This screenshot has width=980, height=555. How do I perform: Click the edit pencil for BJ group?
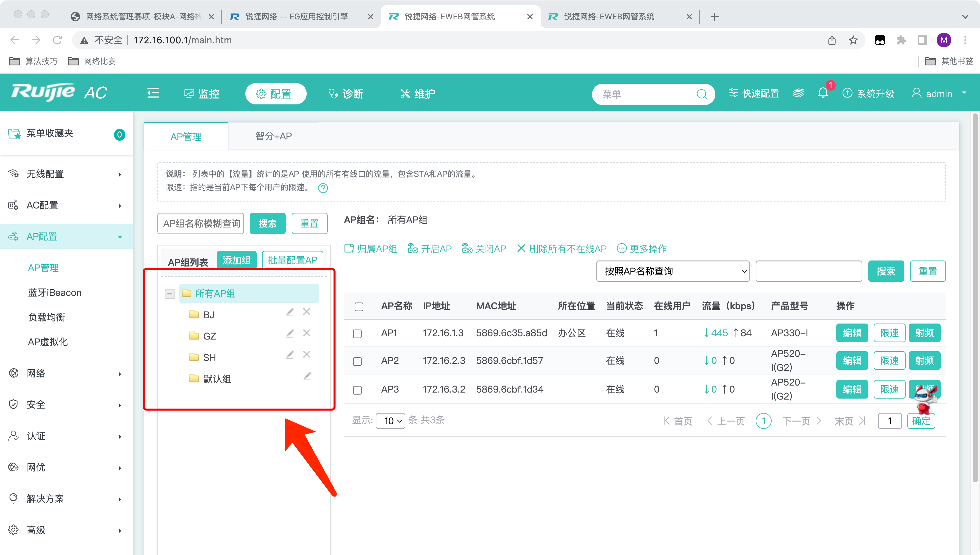[290, 312]
